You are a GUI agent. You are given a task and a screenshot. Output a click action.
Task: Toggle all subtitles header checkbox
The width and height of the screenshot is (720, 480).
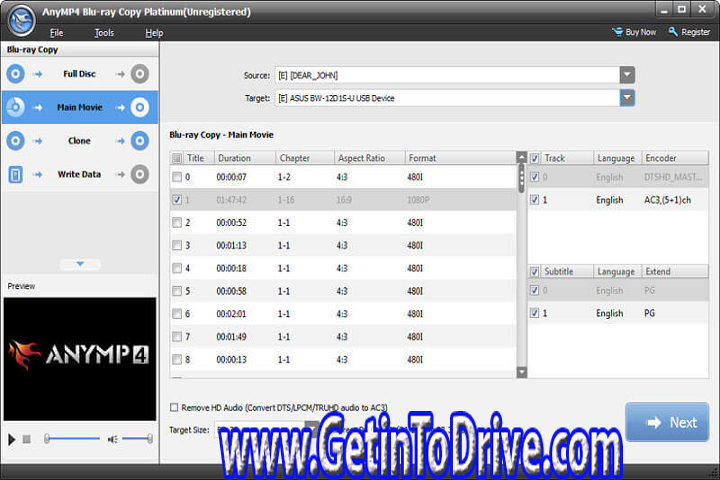534,271
